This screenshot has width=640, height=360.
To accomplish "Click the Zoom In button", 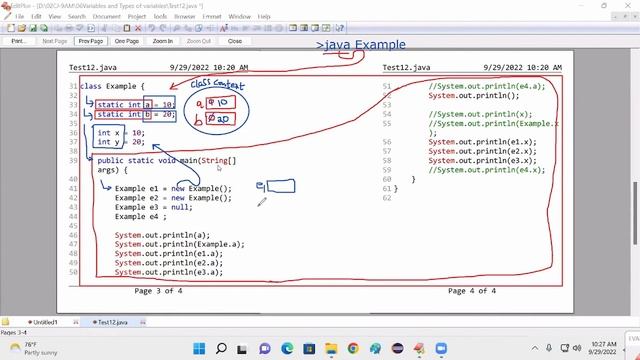I will coord(163,41).
